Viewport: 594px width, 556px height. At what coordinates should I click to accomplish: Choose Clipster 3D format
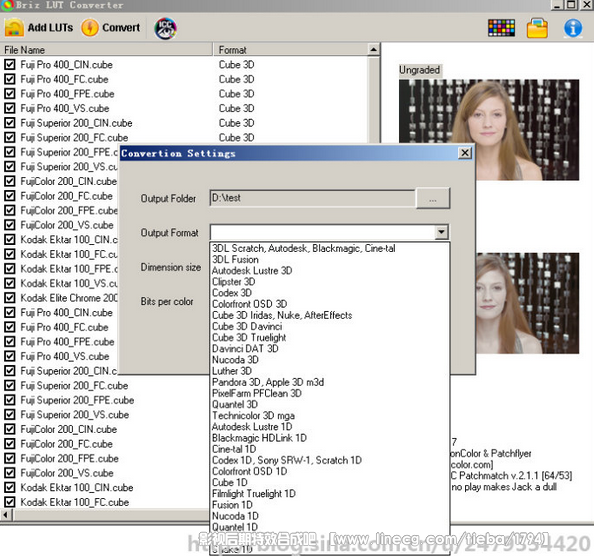pyautogui.click(x=233, y=282)
